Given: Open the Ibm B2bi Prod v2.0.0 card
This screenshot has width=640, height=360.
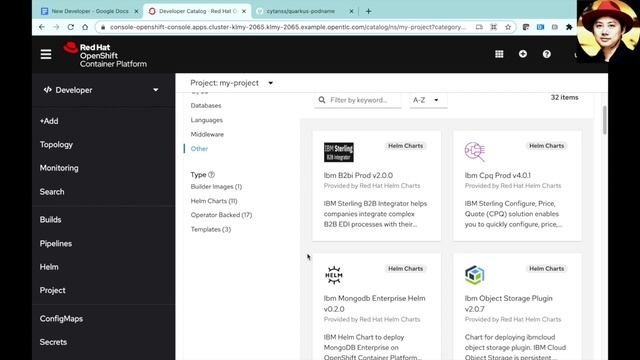Looking at the screenshot, I should pyautogui.click(x=376, y=186).
